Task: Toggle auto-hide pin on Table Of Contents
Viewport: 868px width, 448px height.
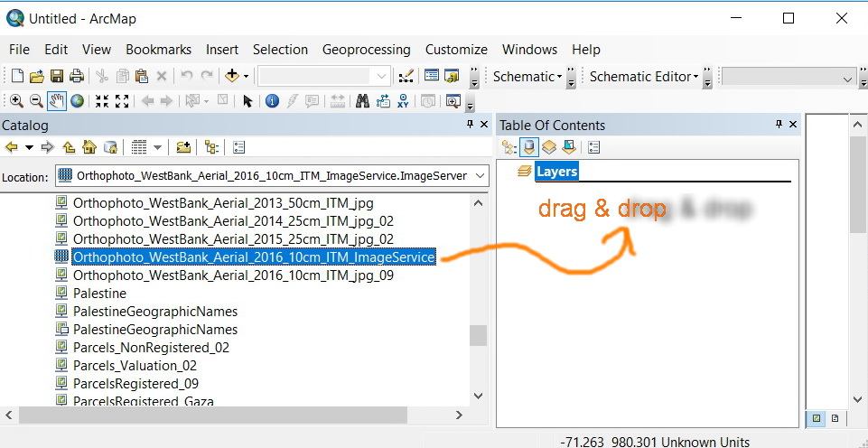Action: point(779,124)
